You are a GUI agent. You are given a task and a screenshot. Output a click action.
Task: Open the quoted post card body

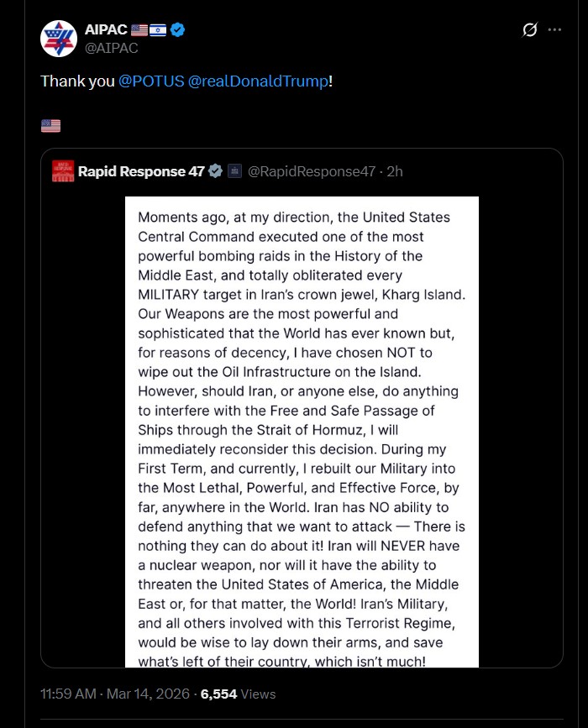[x=302, y=408]
